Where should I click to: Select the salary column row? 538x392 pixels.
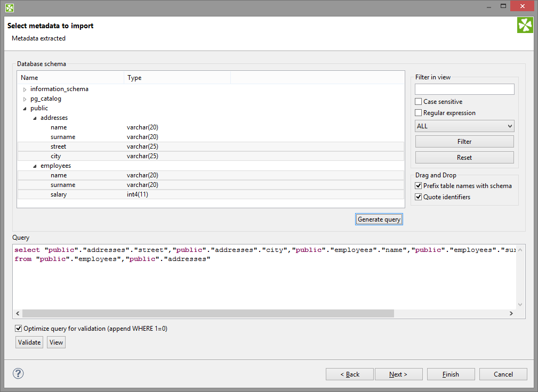(59, 195)
